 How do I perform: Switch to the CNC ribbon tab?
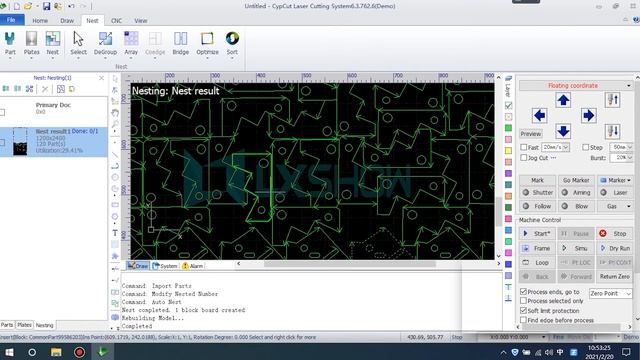pos(116,20)
